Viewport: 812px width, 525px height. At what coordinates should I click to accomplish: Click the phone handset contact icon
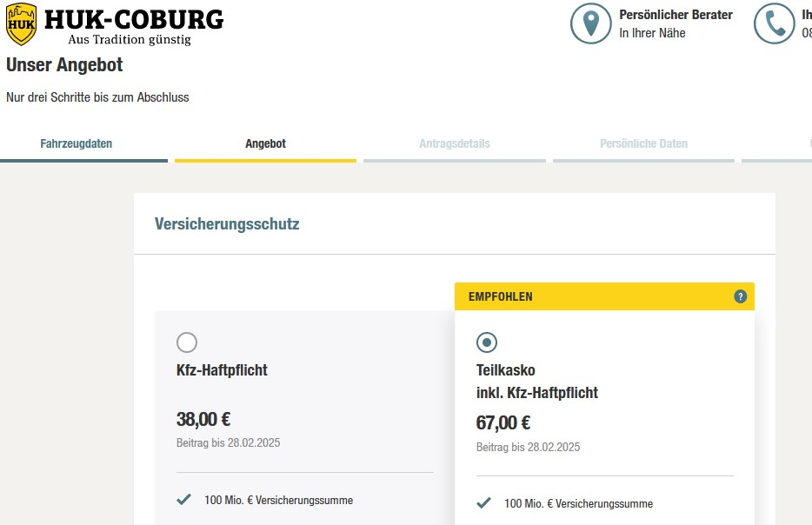tap(774, 24)
